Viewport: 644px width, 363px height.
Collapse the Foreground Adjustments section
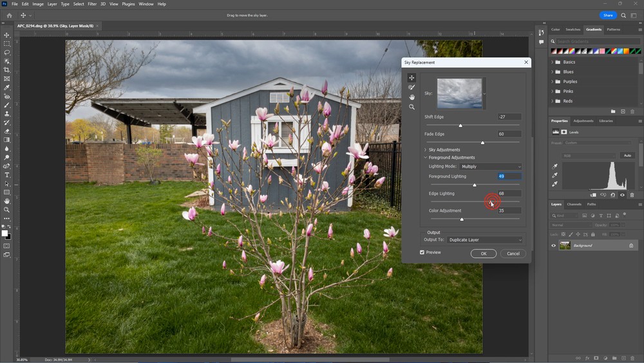click(x=425, y=157)
